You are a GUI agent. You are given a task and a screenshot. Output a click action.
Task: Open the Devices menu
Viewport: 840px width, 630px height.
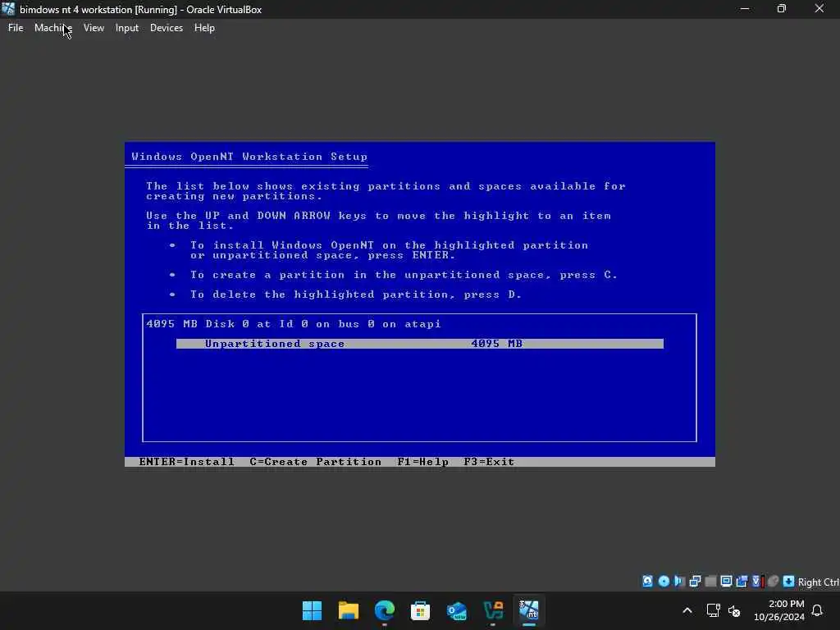point(166,28)
